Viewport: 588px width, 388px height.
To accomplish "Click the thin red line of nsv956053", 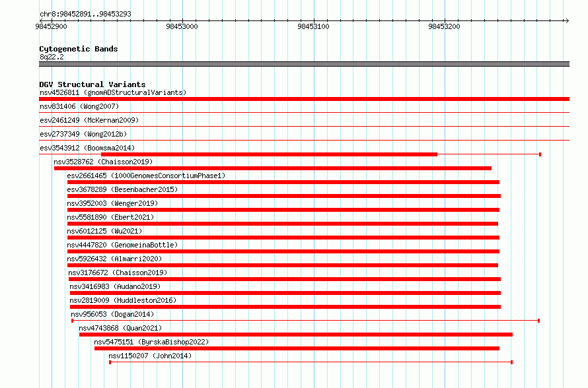I will (306, 321).
